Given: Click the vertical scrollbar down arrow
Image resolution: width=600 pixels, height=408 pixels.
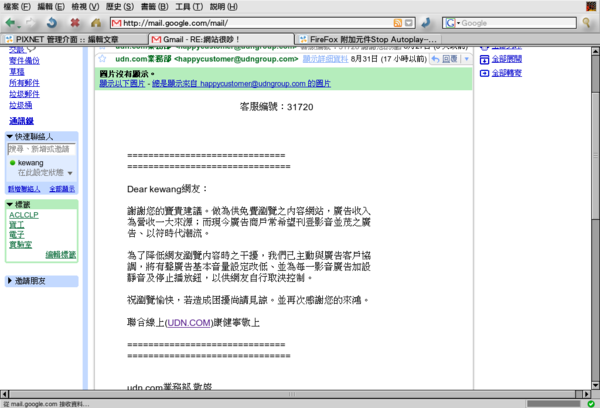Looking at the screenshot, I should click(595, 385).
